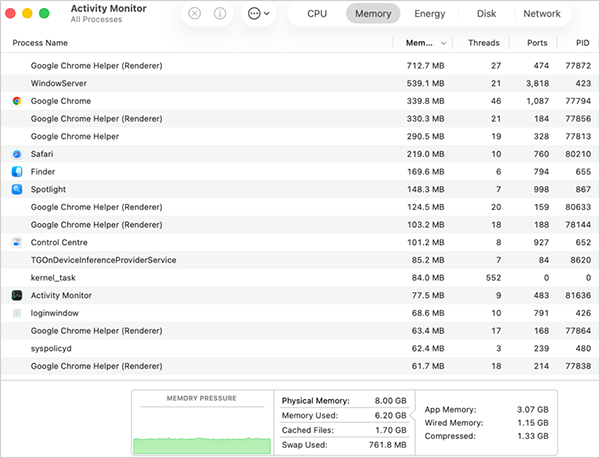The image size is (600, 458).
Task: Select the Google Chrome process name
Action: click(61, 101)
